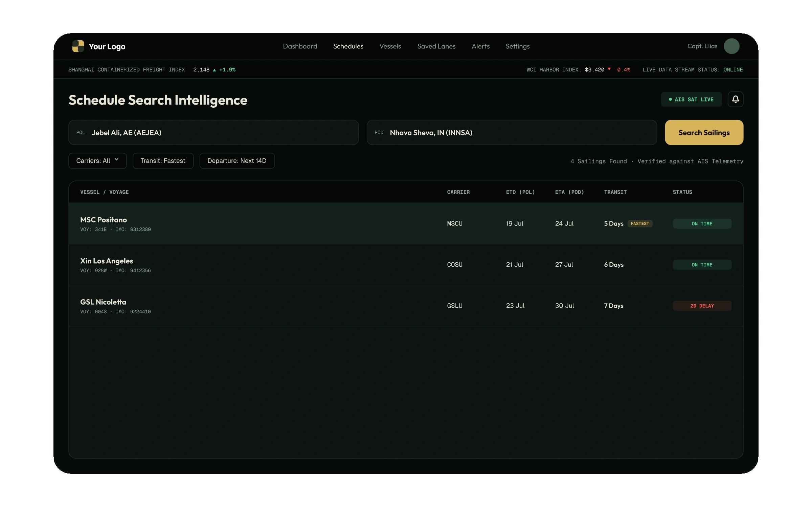Click the Search Sailings button
Screen dimensions: 812x507
click(704, 133)
